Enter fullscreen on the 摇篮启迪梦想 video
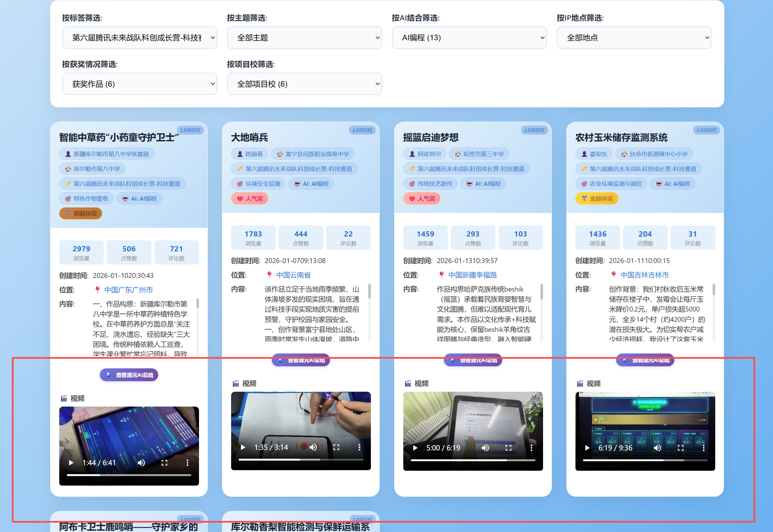This screenshot has width=773, height=532. pyautogui.click(x=508, y=448)
